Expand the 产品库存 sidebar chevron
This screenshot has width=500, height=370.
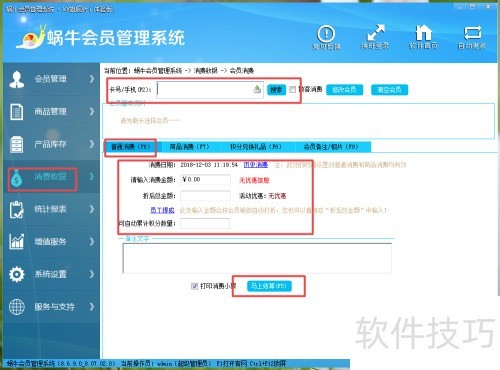pos(92,144)
